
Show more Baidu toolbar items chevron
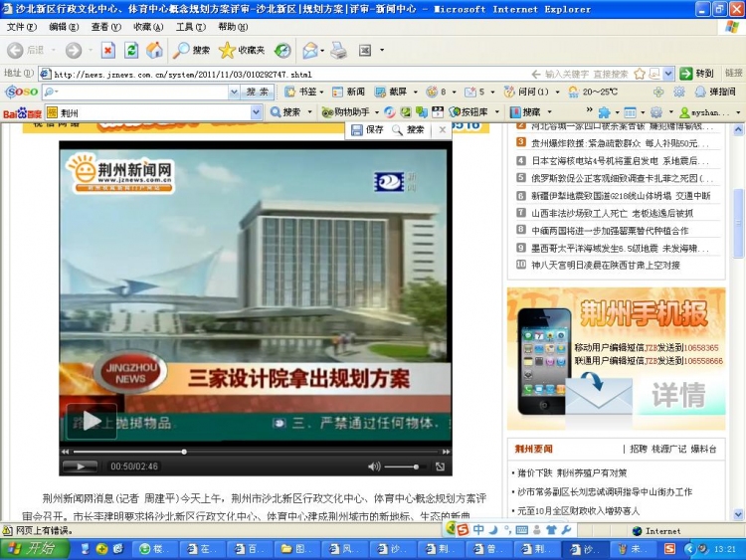tap(589, 109)
